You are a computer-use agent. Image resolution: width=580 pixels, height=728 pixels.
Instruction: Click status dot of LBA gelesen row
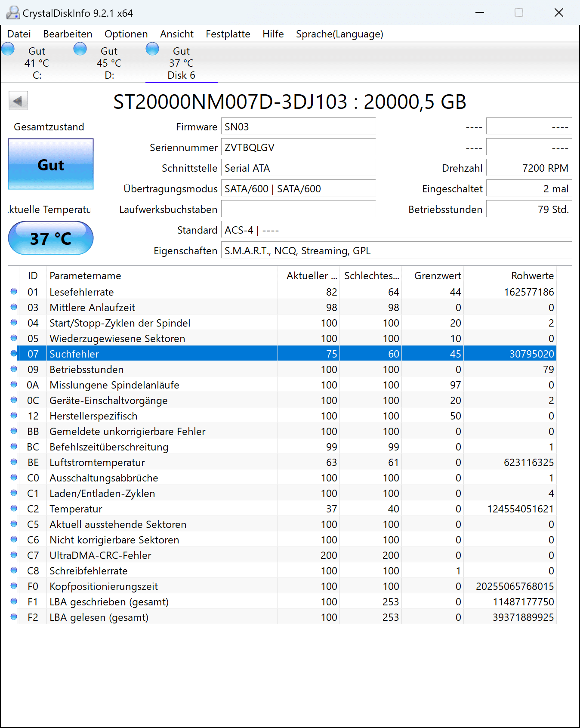click(14, 617)
